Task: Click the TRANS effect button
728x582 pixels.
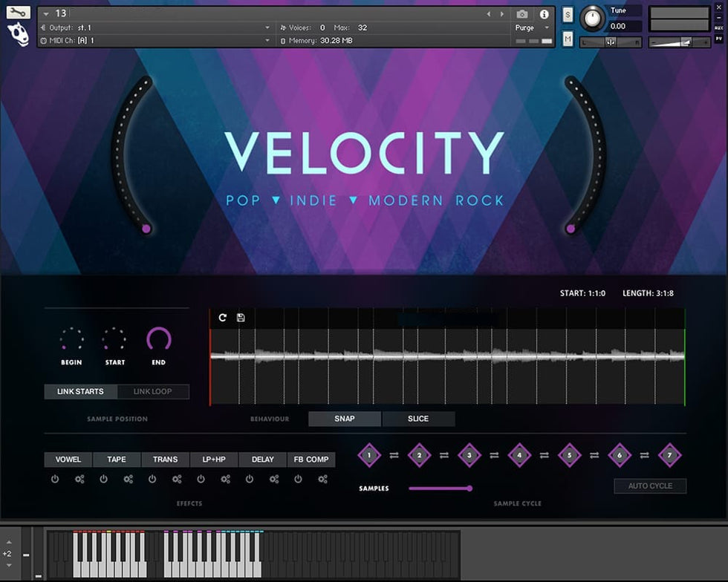Action: pos(165,460)
